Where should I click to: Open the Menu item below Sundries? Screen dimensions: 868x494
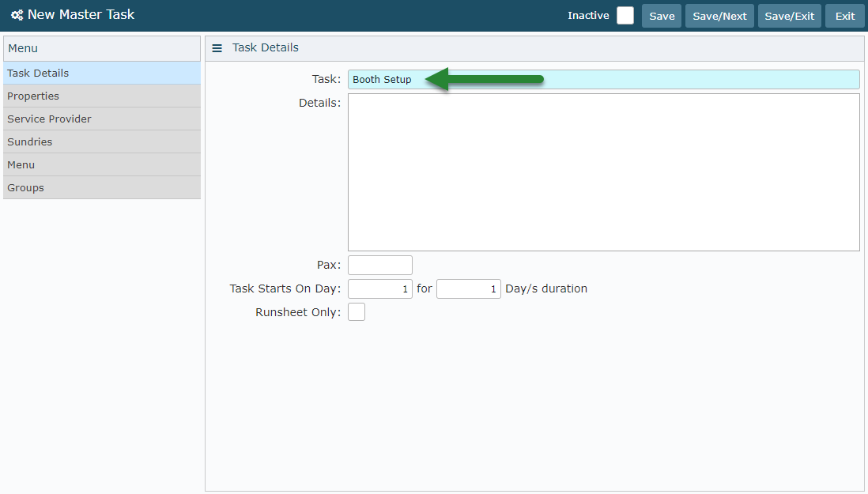(102, 165)
